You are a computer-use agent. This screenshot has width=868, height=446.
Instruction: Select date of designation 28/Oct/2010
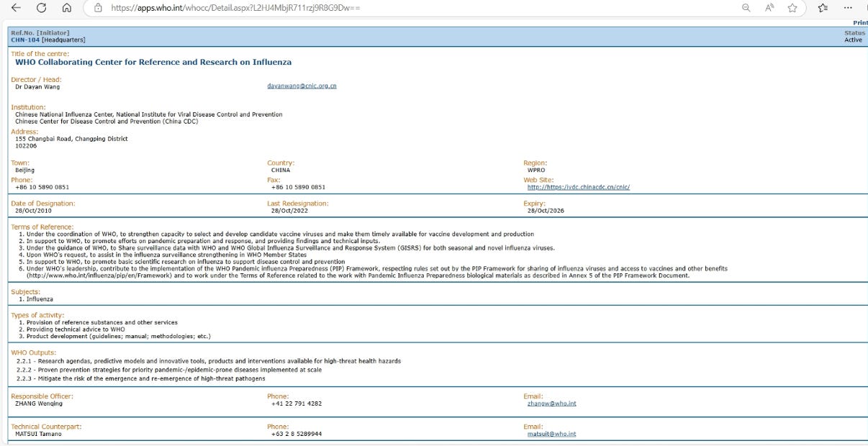coord(33,211)
